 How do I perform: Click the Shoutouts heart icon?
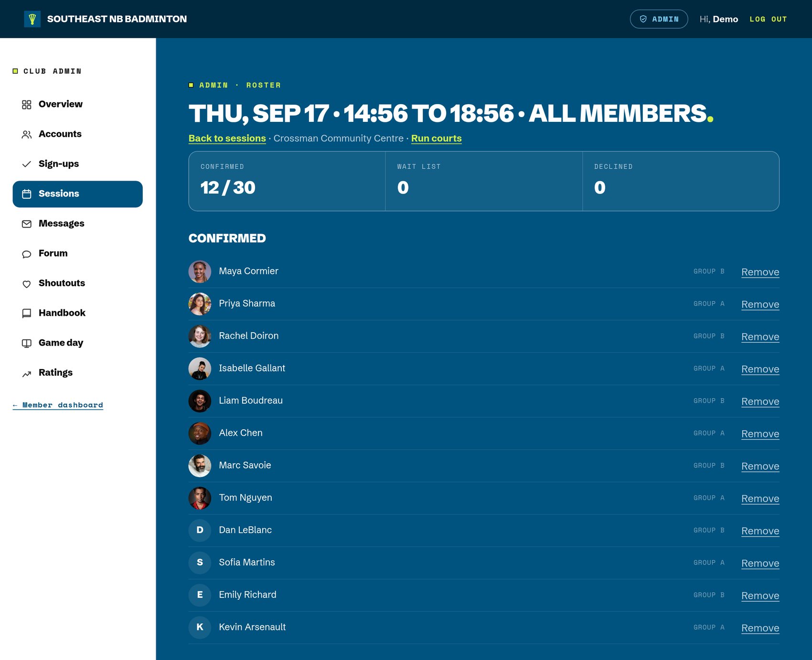click(27, 284)
